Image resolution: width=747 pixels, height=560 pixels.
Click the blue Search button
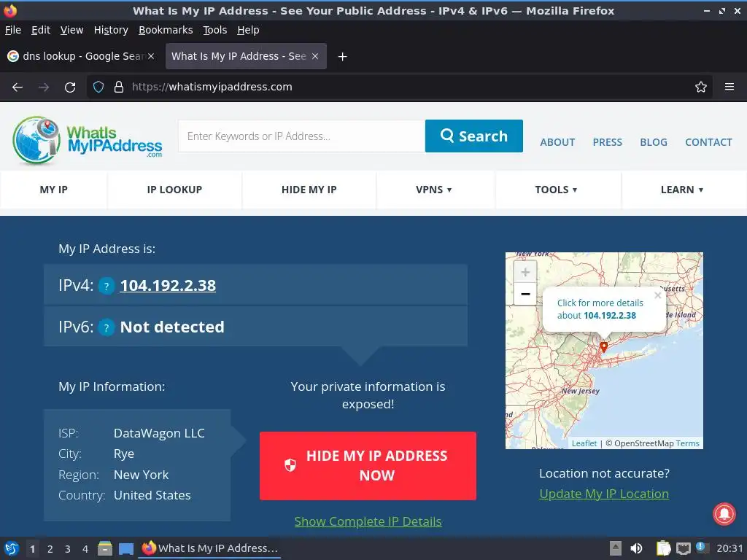(474, 136)
